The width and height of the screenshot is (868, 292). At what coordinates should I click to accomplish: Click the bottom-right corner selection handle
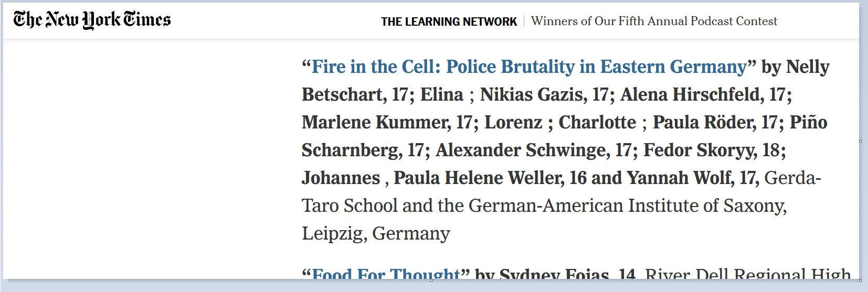click(860, 280)
